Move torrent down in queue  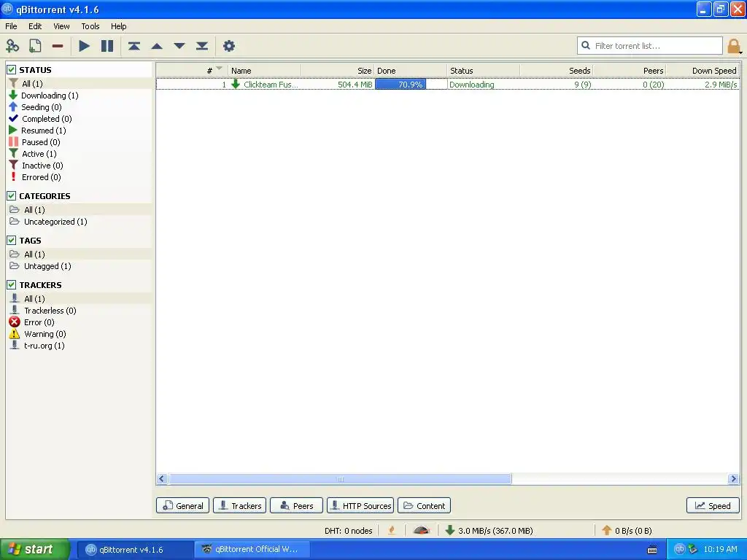pos(179,46)
